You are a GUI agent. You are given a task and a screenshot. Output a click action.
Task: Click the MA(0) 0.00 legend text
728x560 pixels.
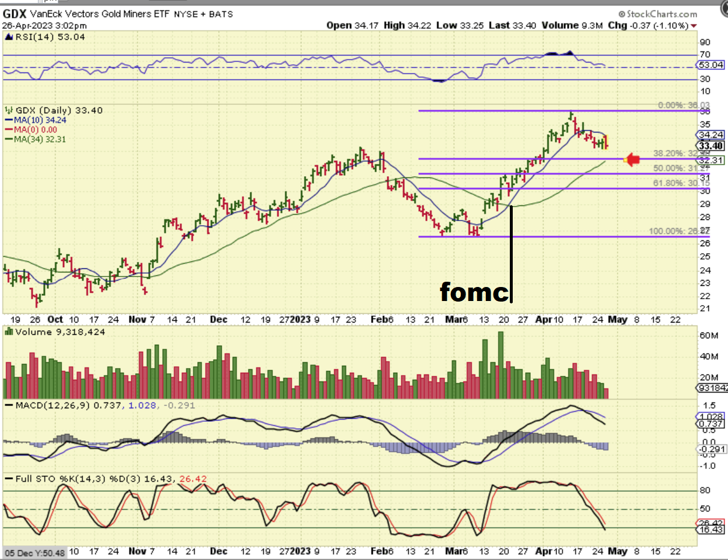(x=36, y=129)
